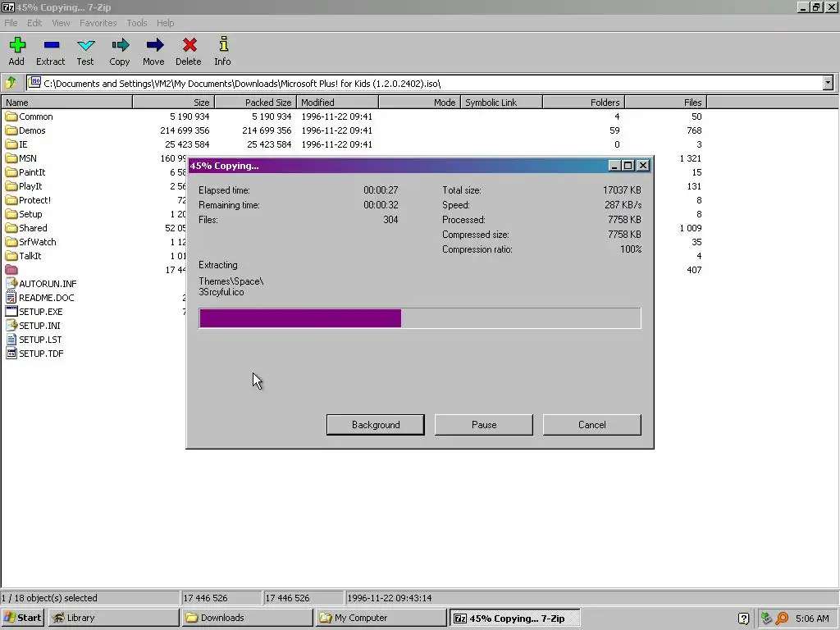Viewport: 840px width, 630px height.
Task: Open the address bar dropdown arrow
Action: point(829,83)
